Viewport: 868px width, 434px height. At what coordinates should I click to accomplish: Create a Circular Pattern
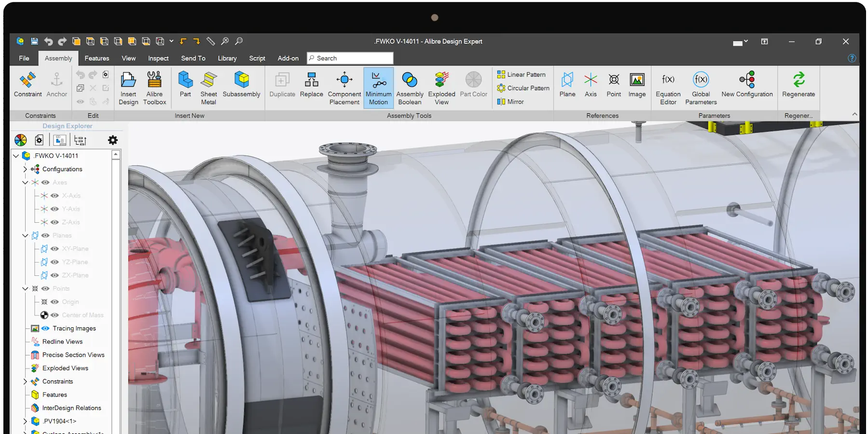tap(523, 88)
